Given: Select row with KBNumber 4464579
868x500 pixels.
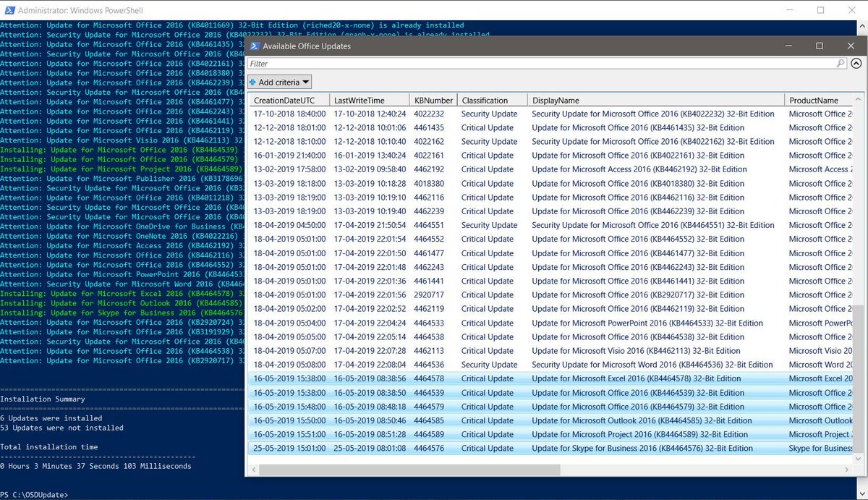Looking at the screenshot, I should coord(551,407).
